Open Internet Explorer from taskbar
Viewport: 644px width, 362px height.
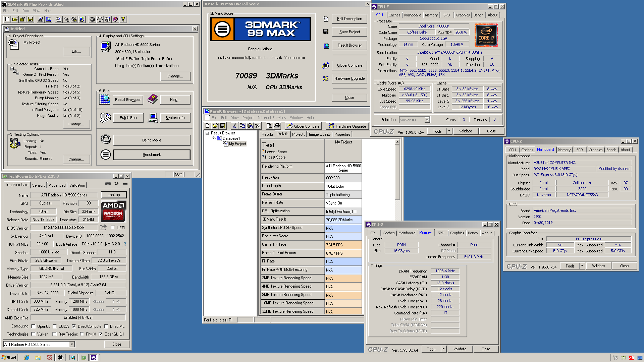(27, 358)
